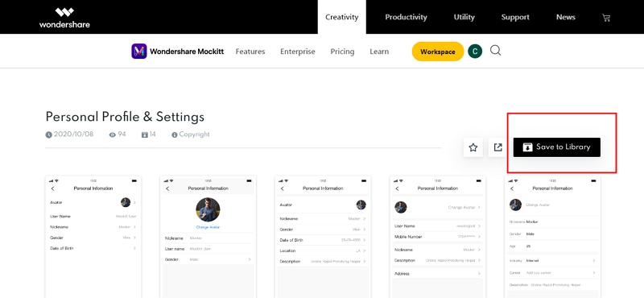The width and height of the screenshot is (644, 298).
Task: Click the Wondershare Mockitt title text
Action: (x=187, y=52)
